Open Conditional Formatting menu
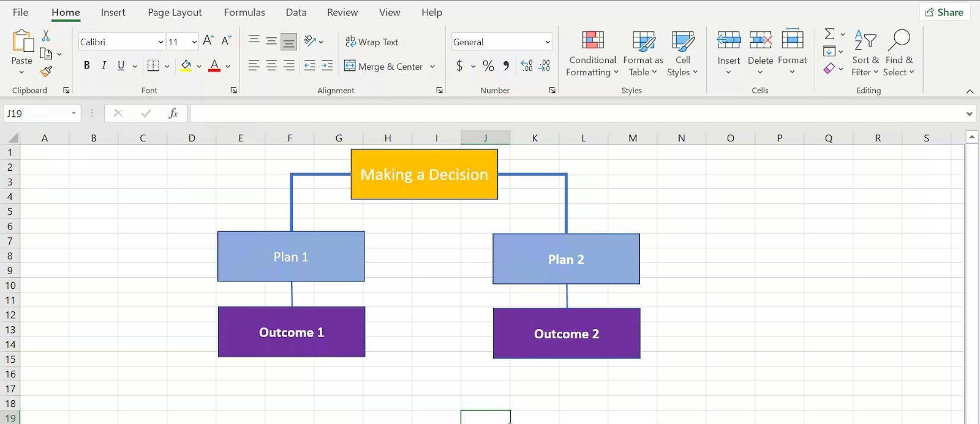980x424 pixels. coord(592,54)
